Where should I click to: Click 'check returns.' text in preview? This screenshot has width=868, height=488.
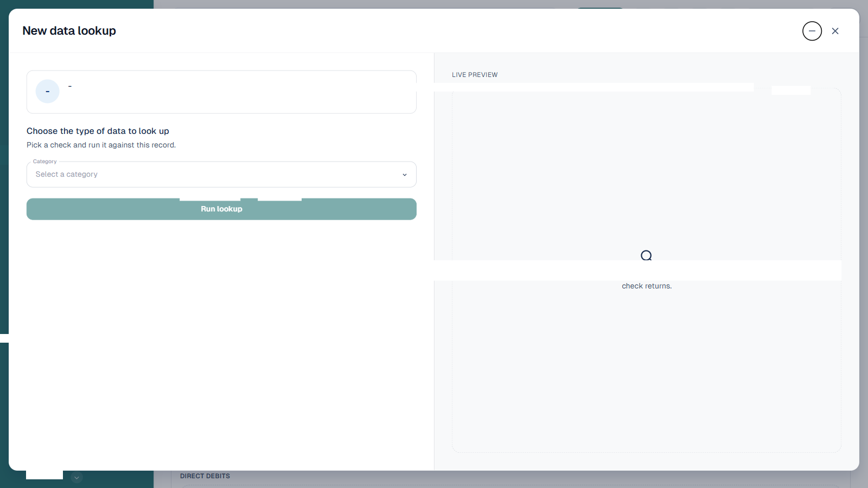pyautogui.click(x=647, y=286)
